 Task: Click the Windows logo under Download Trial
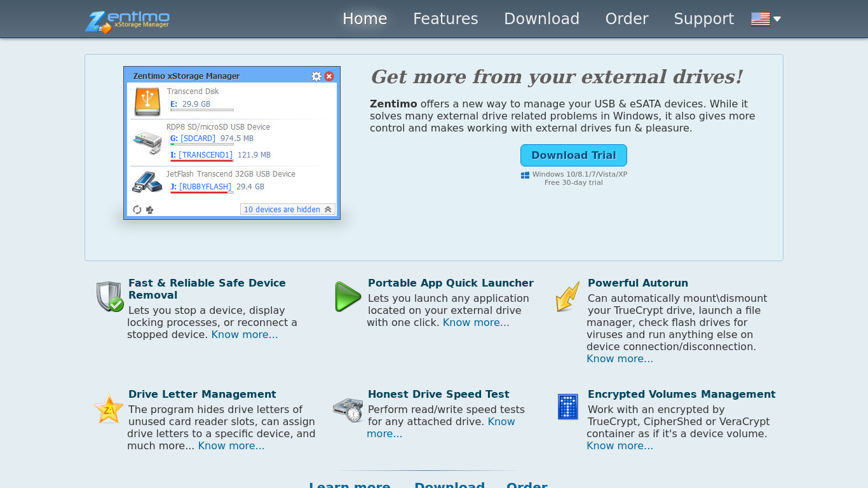[x=526, y=175]
